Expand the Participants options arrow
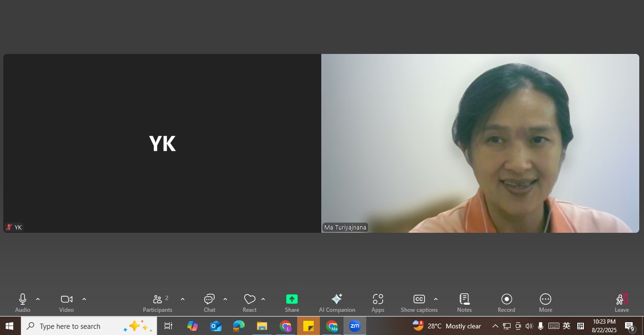The image size is (644, 335). pos(183,299)
